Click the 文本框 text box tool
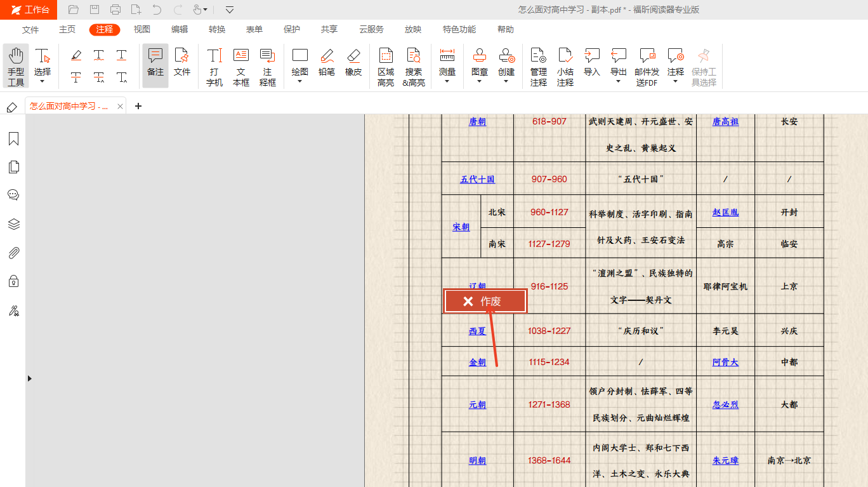This screenshot has width=868, height=487. coord(241,65)
